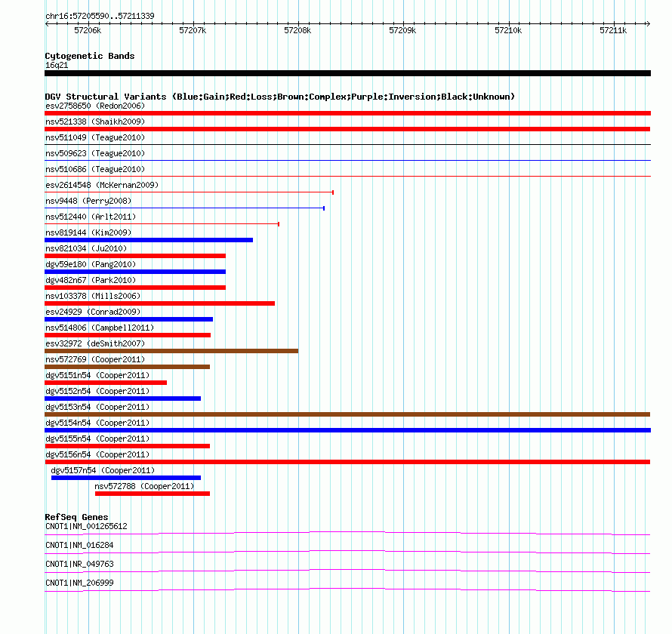Click the DGV Structural Variants track title
This screenshot has height=634, width=672.
pos(280,97)
